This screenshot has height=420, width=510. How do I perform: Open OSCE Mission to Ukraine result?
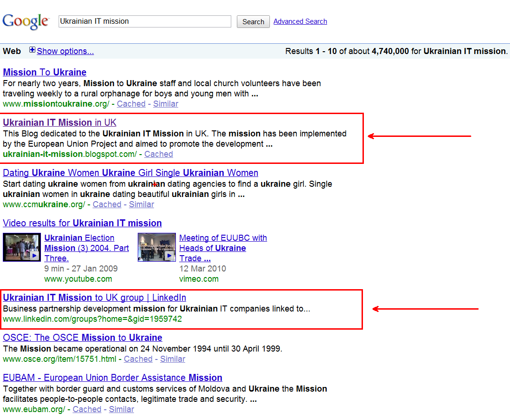83,338
